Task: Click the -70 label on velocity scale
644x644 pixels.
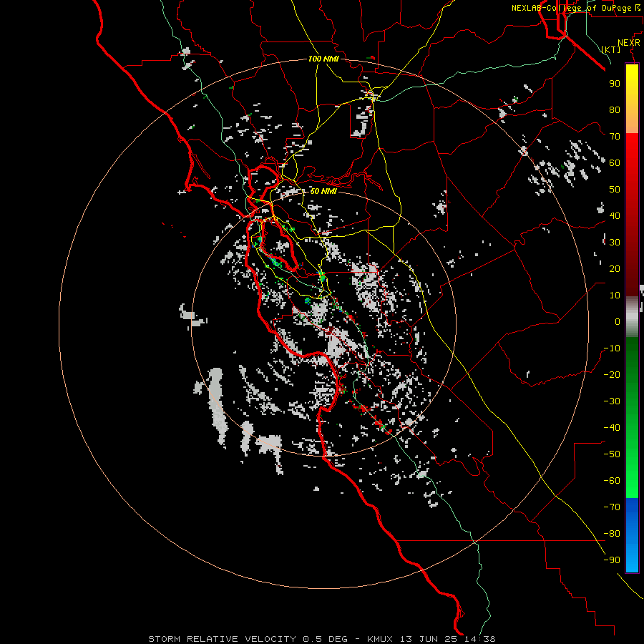Action: (x=612, y=507)
